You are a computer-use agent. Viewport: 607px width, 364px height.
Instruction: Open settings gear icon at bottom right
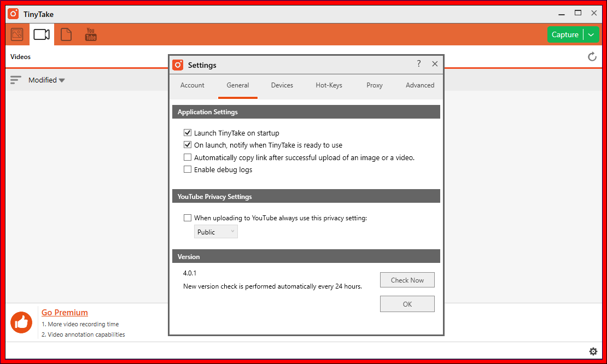tap(593, 351)
